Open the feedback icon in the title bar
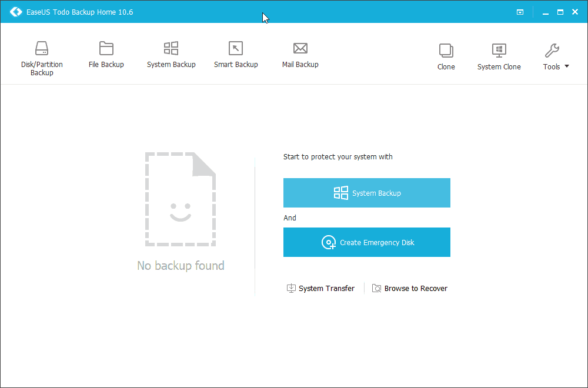The image size is (588, 388). click(520, 11)
